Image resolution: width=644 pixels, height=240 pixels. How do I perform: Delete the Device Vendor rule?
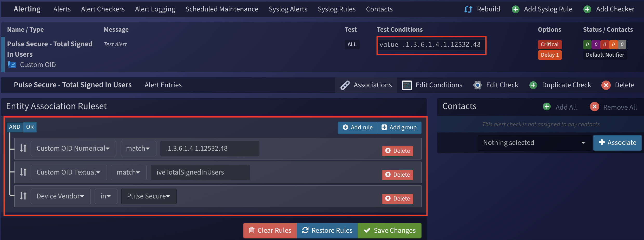point(398,198)
